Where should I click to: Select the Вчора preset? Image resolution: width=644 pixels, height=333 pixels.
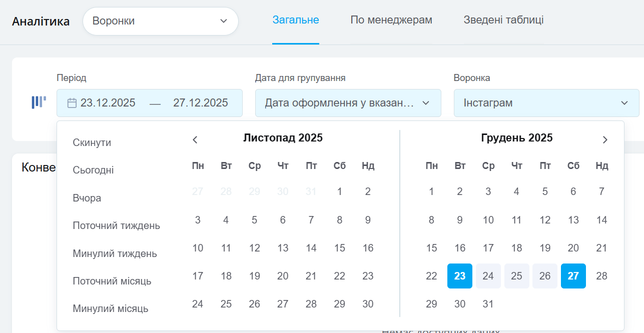[x=87, y=198]
